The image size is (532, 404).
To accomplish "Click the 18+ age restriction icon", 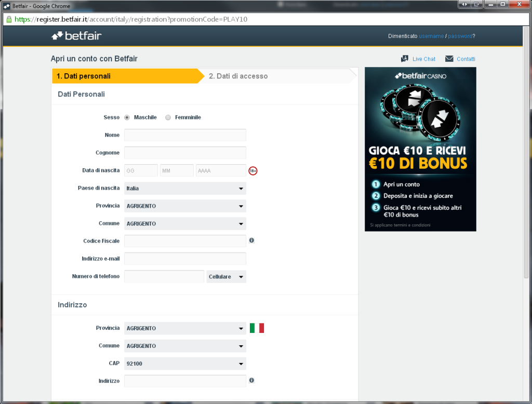I will point(253,171).
